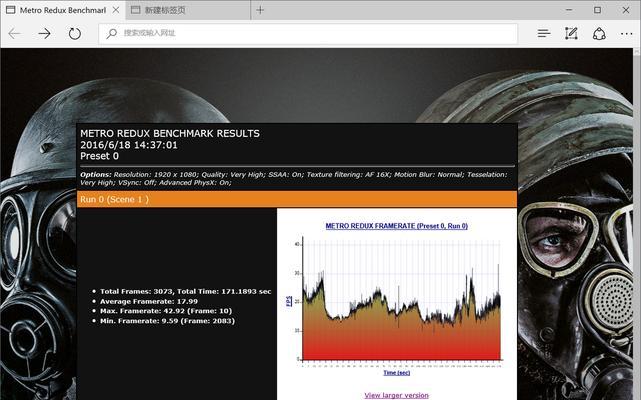The width and height of the screenshot is (641, 400).
Task: Switch to the 新建标签页 tab
Action: (x=188, y=10)
